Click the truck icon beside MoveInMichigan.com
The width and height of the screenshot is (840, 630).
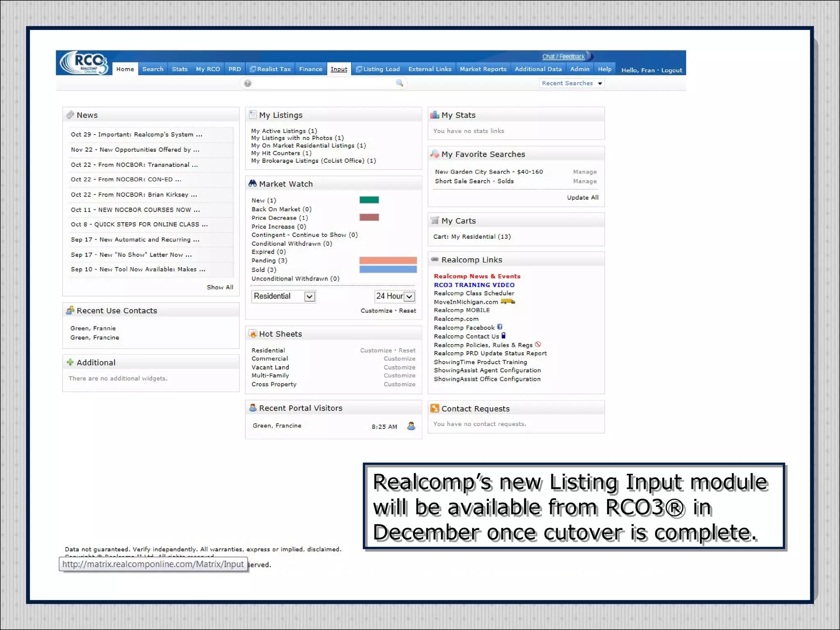point(508,301)
